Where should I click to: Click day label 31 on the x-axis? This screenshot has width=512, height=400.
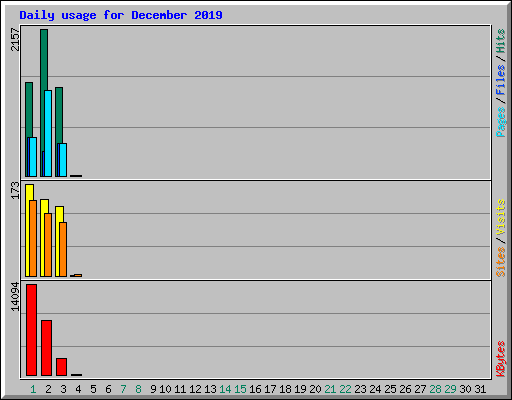coord(480,389)
